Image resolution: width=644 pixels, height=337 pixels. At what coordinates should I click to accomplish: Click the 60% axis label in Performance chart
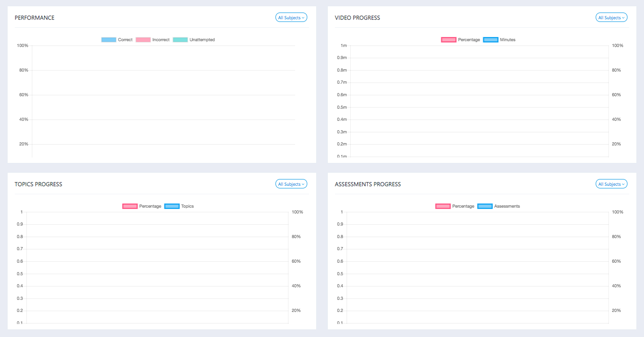[23, 95]
